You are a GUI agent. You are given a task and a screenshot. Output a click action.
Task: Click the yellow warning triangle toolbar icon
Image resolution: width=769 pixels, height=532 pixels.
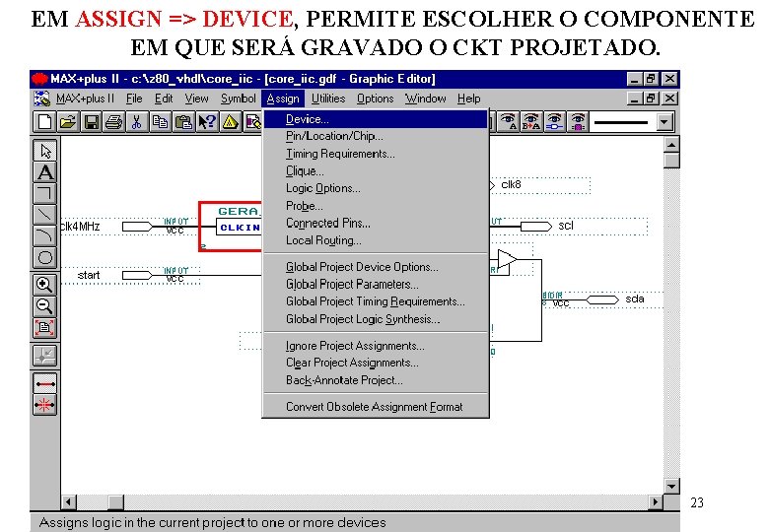point(230,121)
